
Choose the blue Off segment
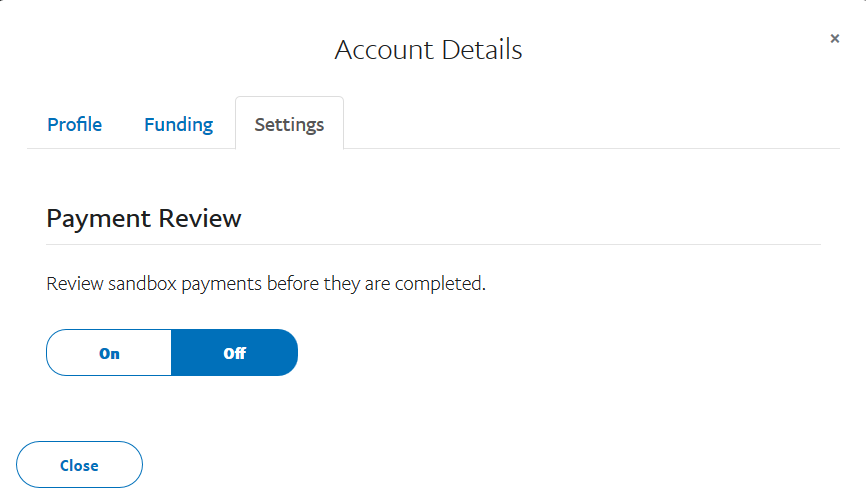235,353
